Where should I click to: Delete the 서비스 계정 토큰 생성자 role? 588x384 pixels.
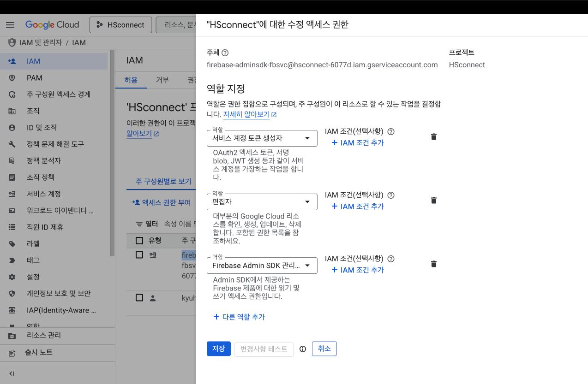434,137
